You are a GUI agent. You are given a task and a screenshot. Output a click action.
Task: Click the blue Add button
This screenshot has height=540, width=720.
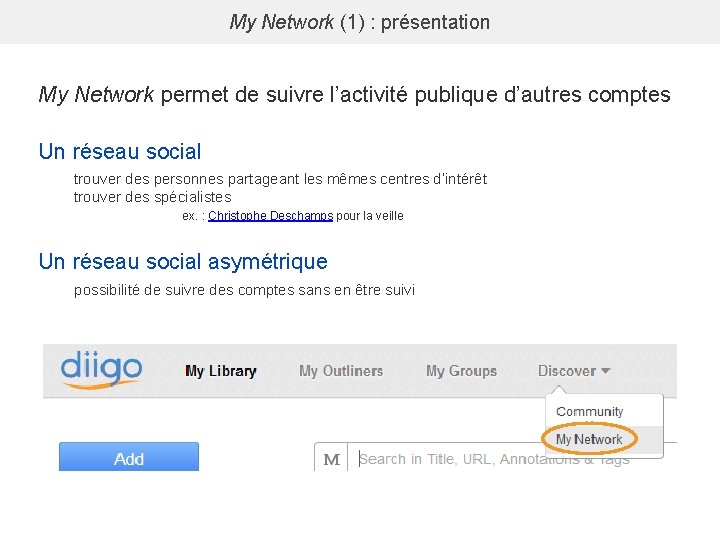pos(129,457)
